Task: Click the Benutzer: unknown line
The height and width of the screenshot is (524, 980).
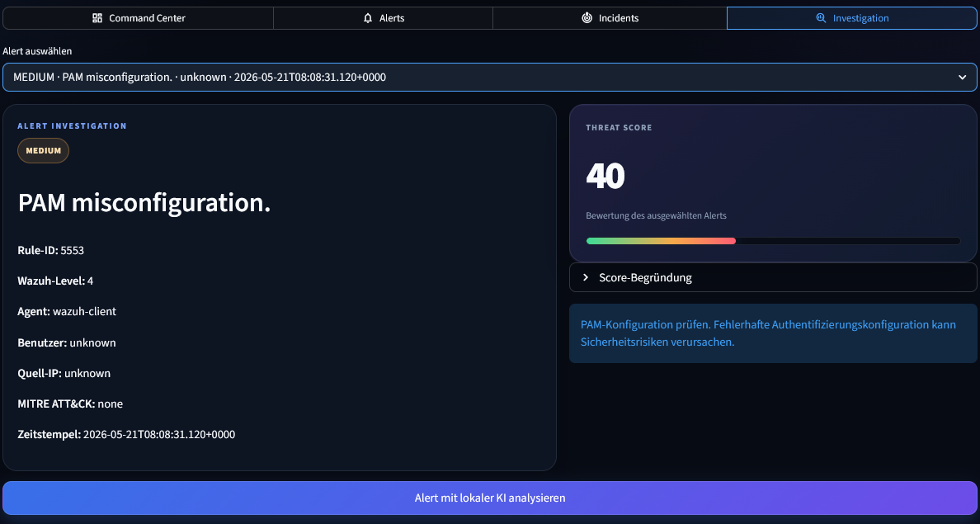Action: (x=67, y=342)
